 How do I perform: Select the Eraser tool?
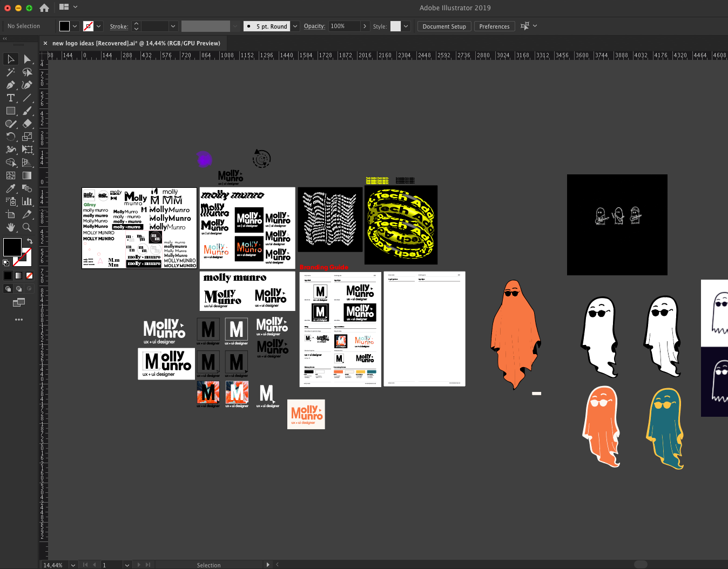point(27,124)
